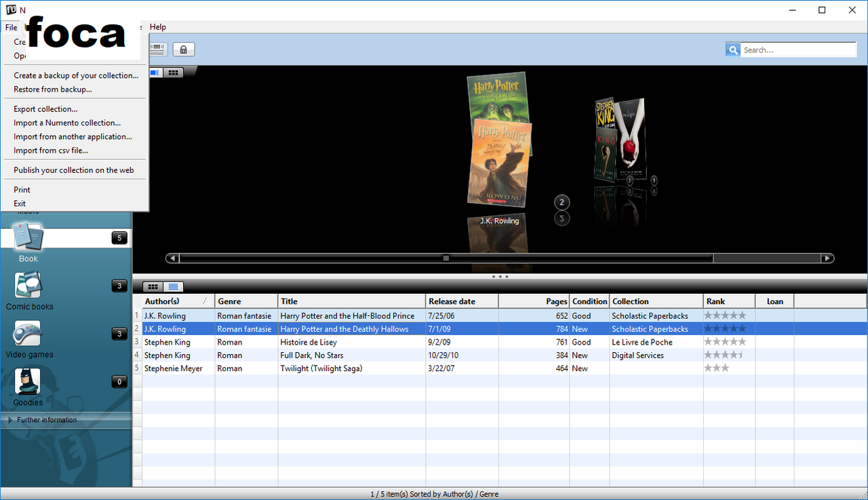
Task: Sort by the Collection column header
Action: coord(656,301)
